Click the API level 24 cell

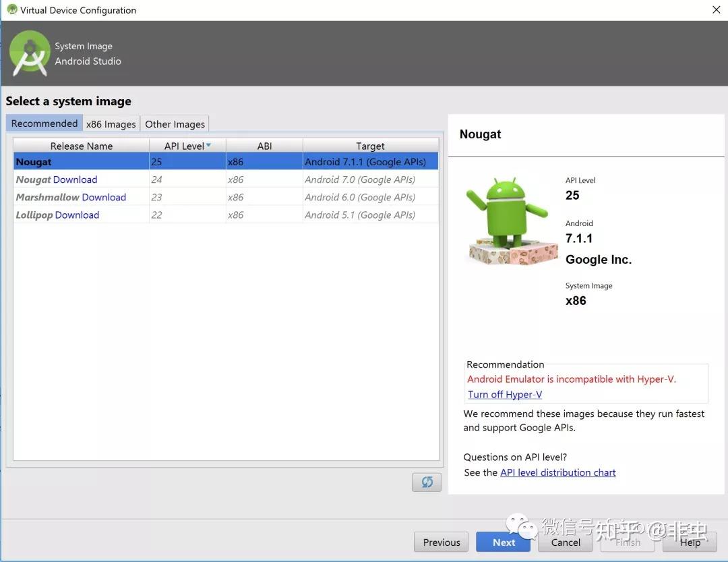point(187,179)
